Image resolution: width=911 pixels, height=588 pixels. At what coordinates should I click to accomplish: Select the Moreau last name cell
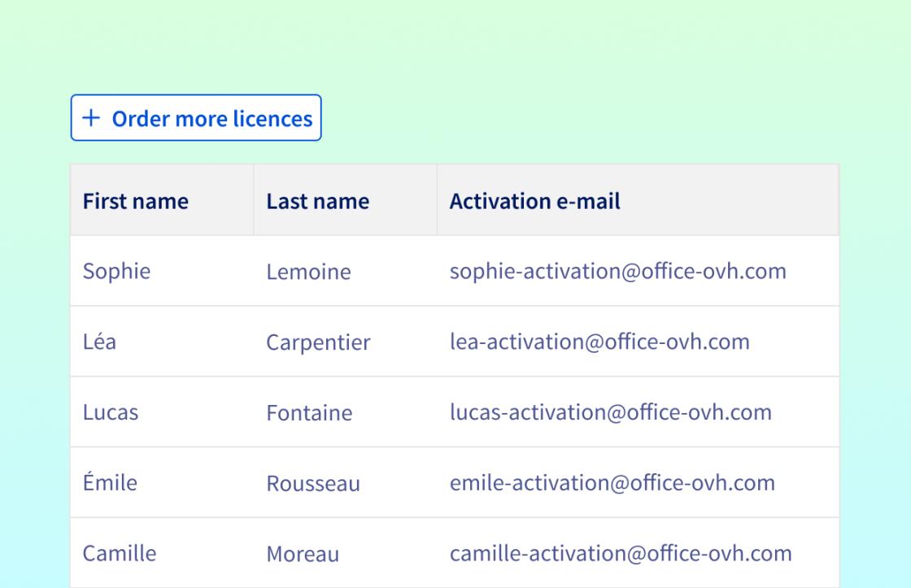point(303,555)
